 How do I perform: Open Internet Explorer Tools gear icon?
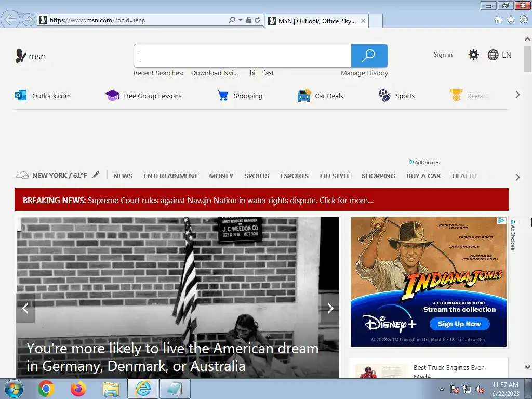click(x=524, y=20)
